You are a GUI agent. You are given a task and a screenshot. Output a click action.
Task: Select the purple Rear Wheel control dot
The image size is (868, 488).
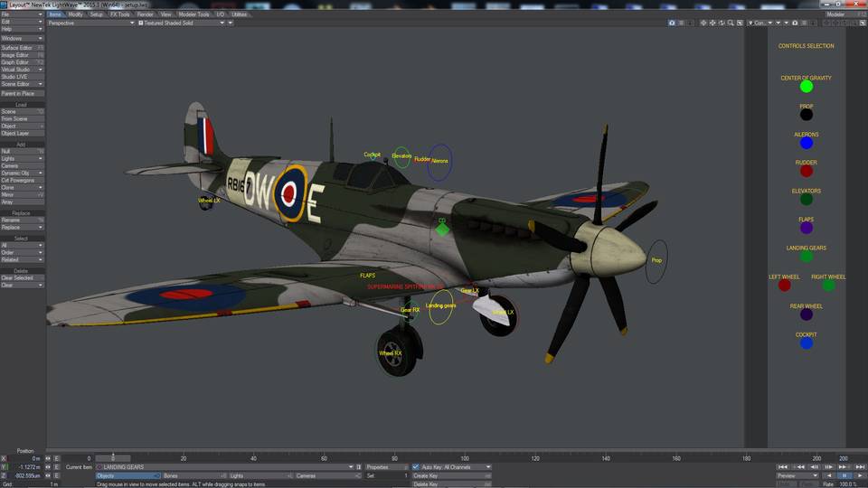807,314
